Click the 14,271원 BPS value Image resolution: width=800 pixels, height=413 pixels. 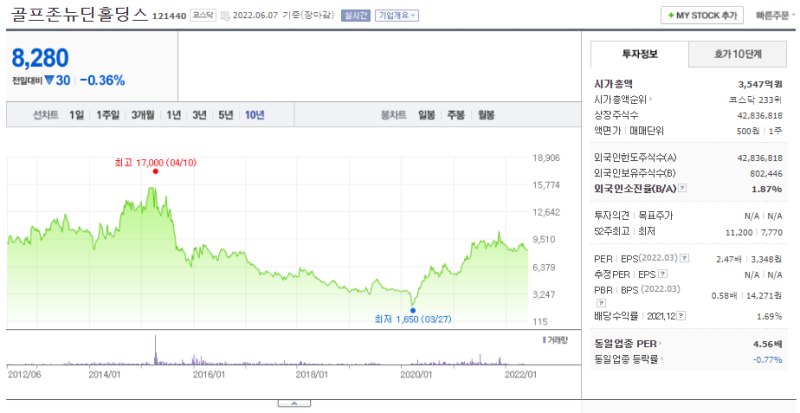click(x=764, y=295)
